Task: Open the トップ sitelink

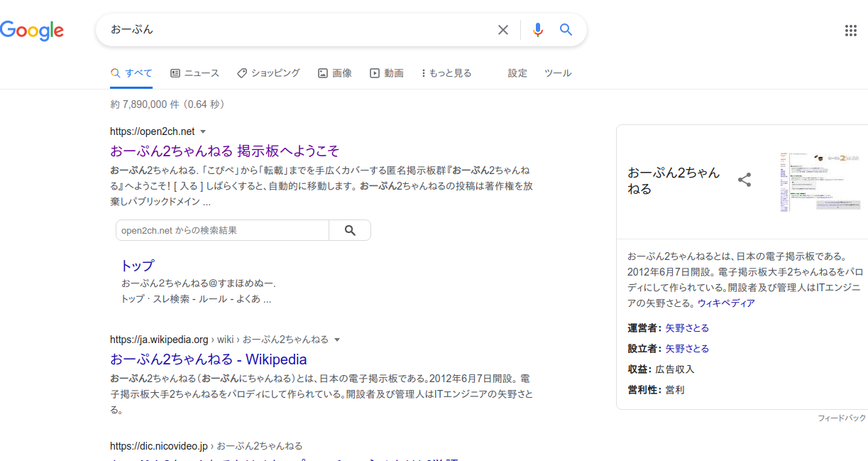Action: [x=137, y=266]
